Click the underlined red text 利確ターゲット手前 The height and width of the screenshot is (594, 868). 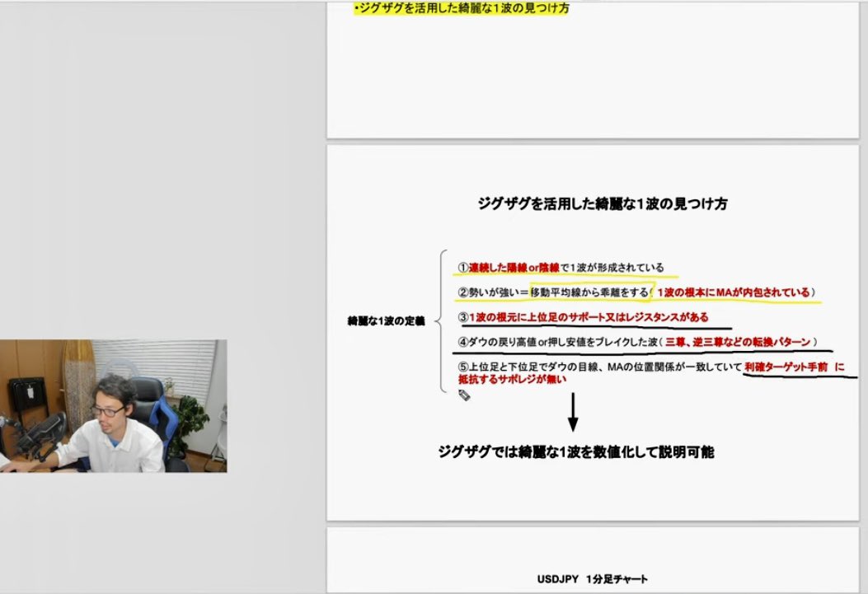(x=786, y=367)
